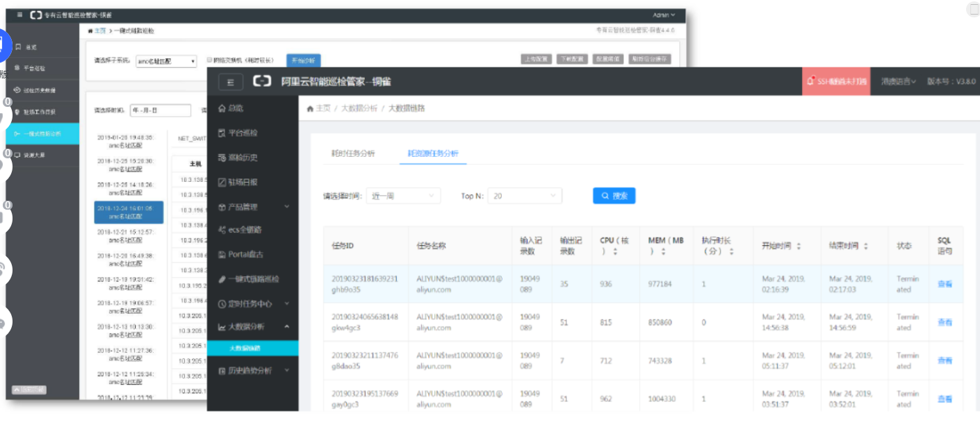This screenshot has height=427, width=980.
Task: Select 2018-12-21 15:12:57 record in back window
Action: pyautogui.click(x=126, y=236)
